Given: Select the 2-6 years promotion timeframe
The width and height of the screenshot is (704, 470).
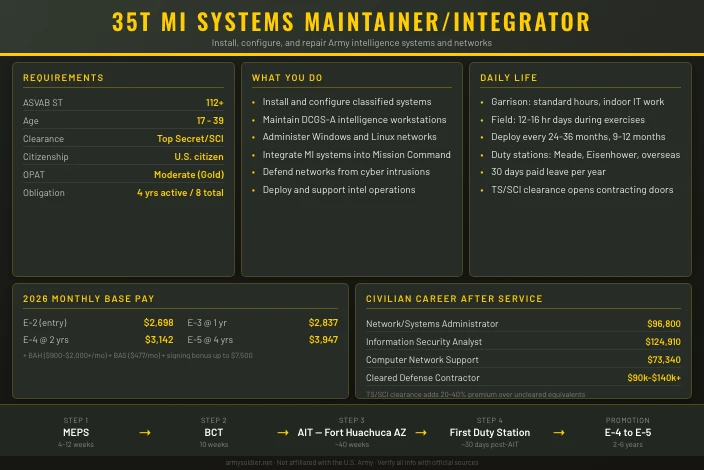Looking at the screenshot, I should (x=628, y=444).
